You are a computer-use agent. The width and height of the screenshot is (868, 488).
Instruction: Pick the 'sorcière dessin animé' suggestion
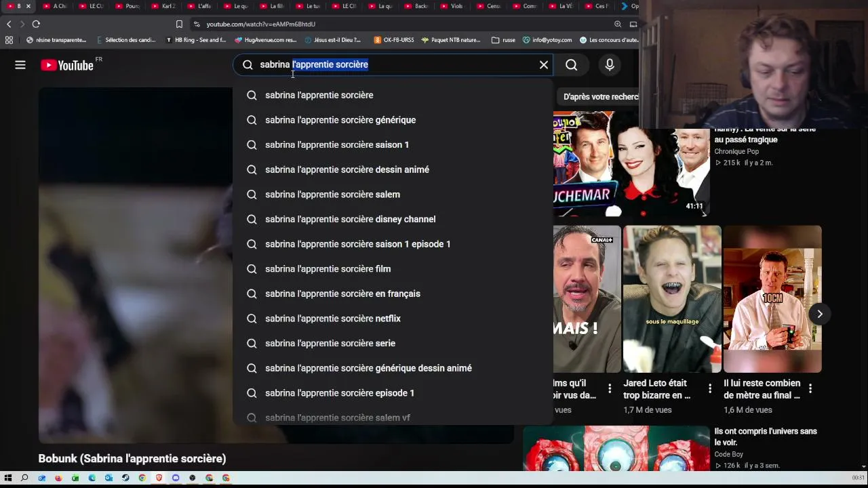(x=393, y=169)
